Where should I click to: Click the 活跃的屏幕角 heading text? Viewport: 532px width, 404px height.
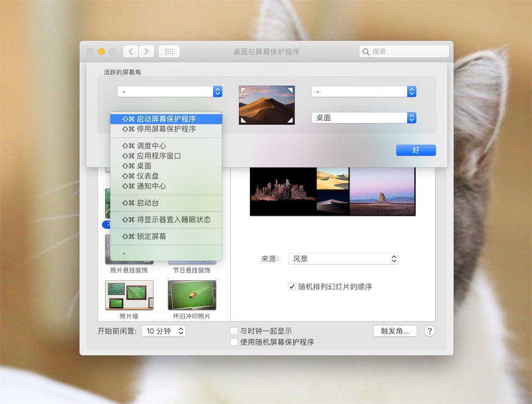[122, 72]
